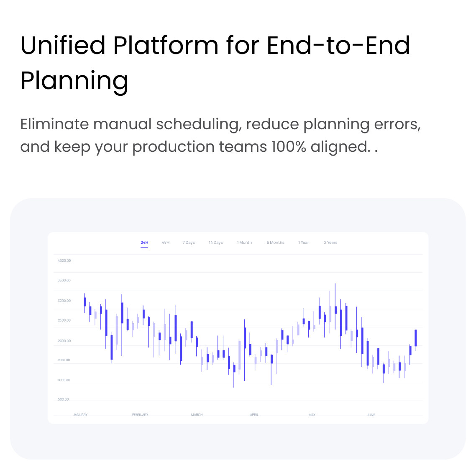
Task: Click the "Unified Platform for End-to-End Planning" heading
Action: (x=215, y=63)
